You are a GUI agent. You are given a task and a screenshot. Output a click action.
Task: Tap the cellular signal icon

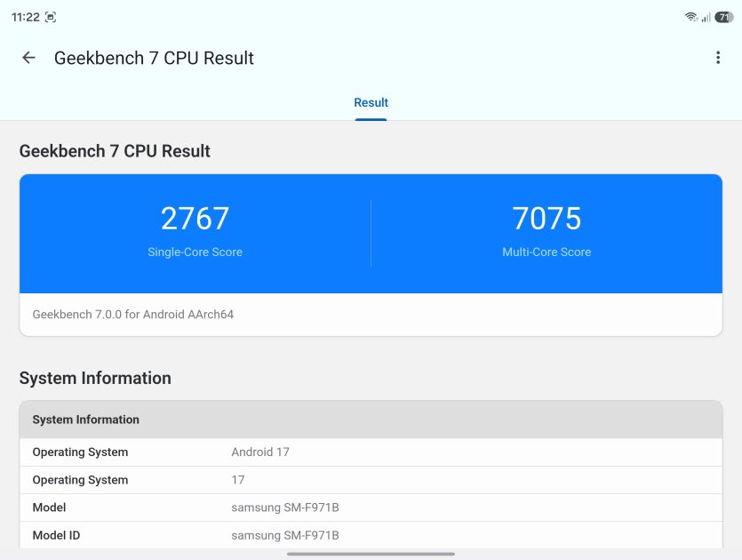[x=706, y=18]
